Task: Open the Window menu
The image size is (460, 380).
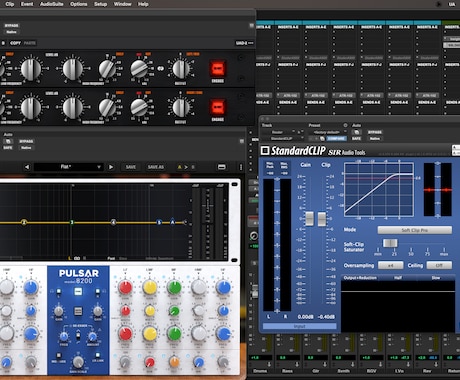Action: (x=122, y=4)
